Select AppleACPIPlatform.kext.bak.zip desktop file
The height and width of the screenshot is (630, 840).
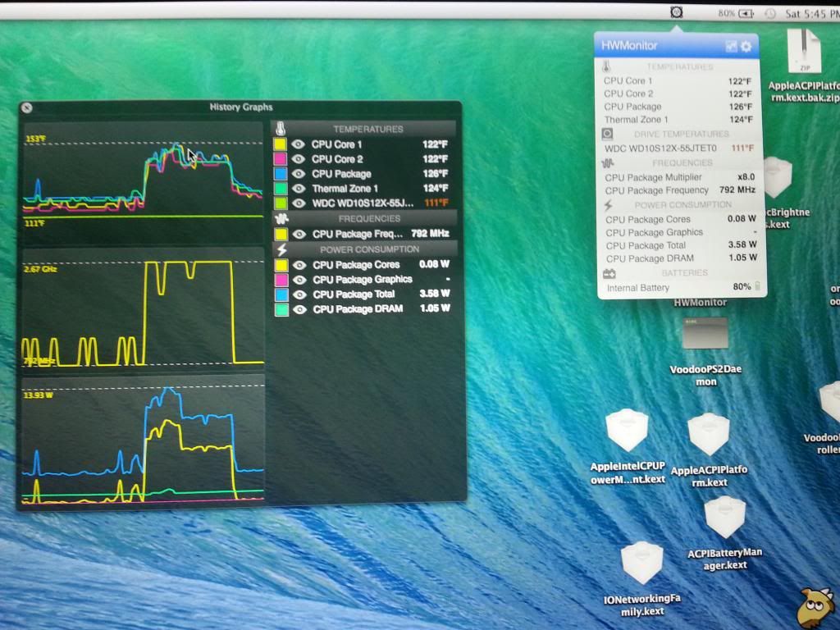pos(804,66)
